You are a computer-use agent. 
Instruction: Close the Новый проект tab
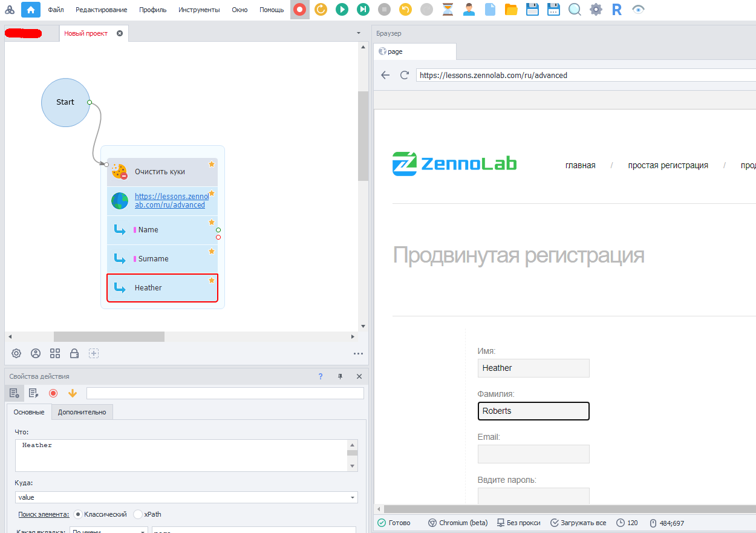(120, 33)
